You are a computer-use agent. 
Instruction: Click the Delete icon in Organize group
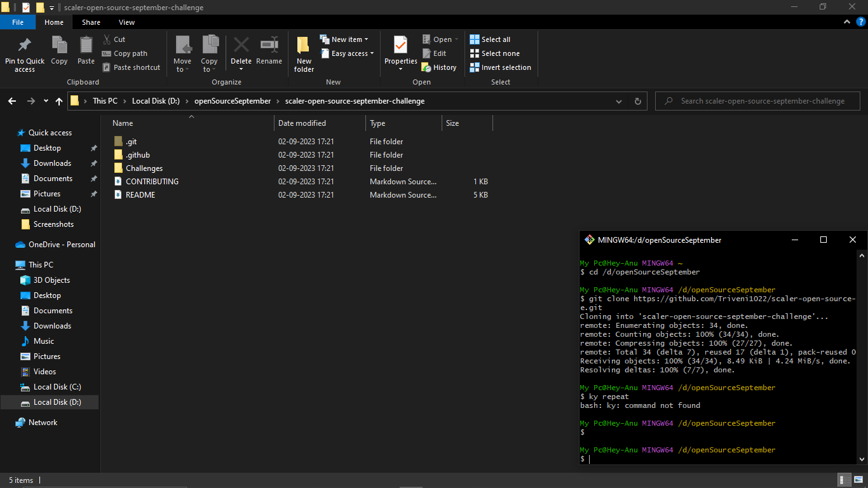click(x=241, y=51)
